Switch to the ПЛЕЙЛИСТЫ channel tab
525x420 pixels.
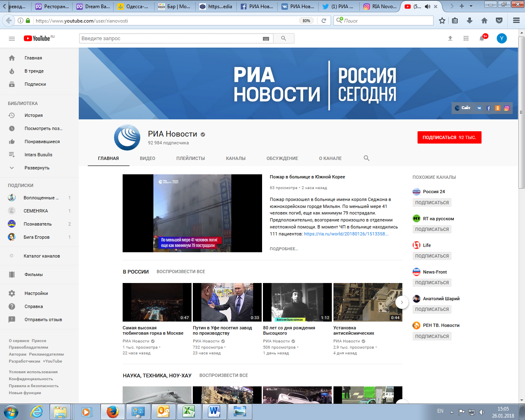tap(191, 158)
